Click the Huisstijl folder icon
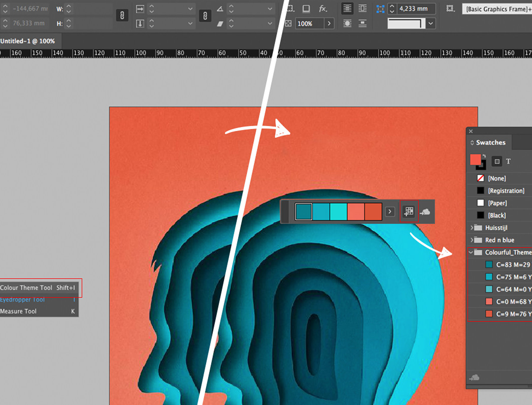 tap(478, 227)
